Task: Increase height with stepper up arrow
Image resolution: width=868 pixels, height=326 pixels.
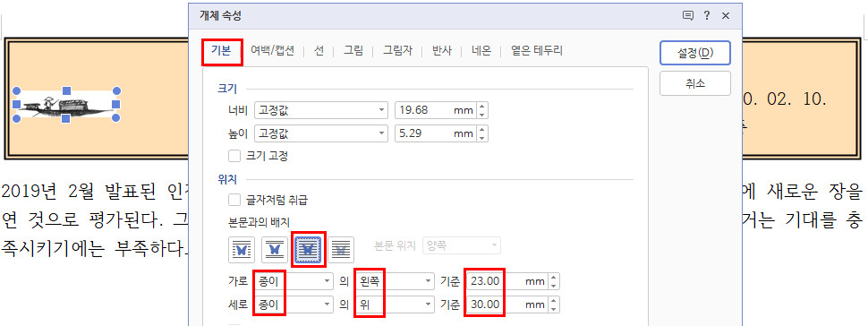Action: click(481, 130)
